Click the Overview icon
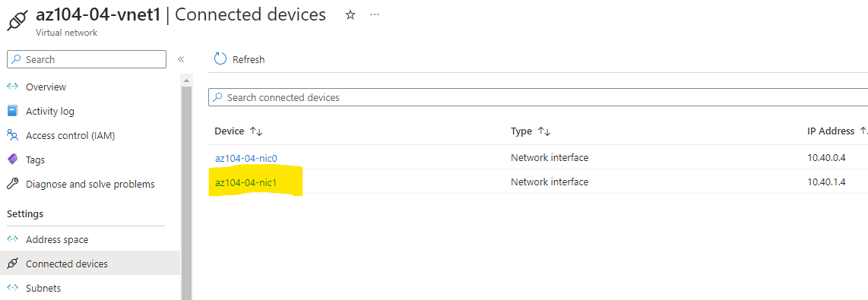868x300 pixels. tap(12, 87)
